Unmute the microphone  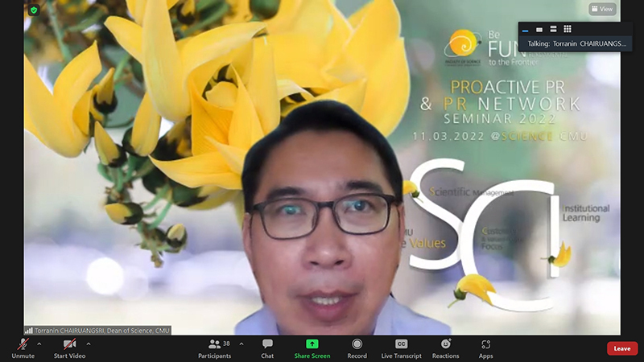23,349
